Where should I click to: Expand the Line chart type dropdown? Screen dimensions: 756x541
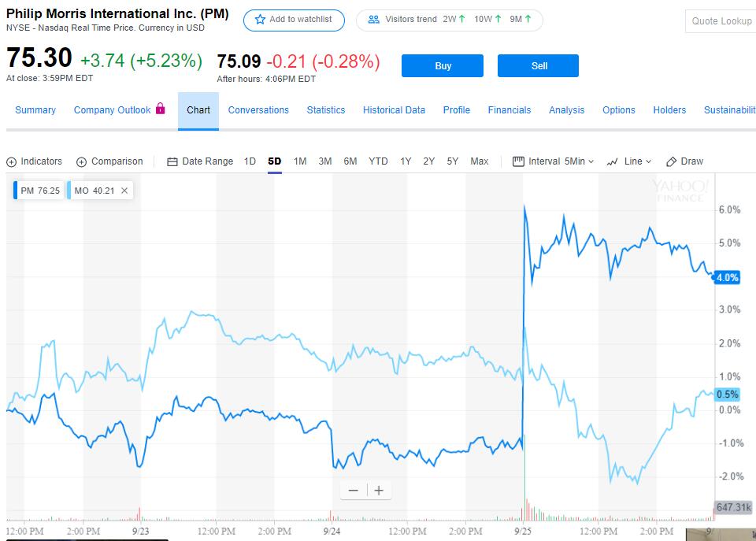(629, 161)
